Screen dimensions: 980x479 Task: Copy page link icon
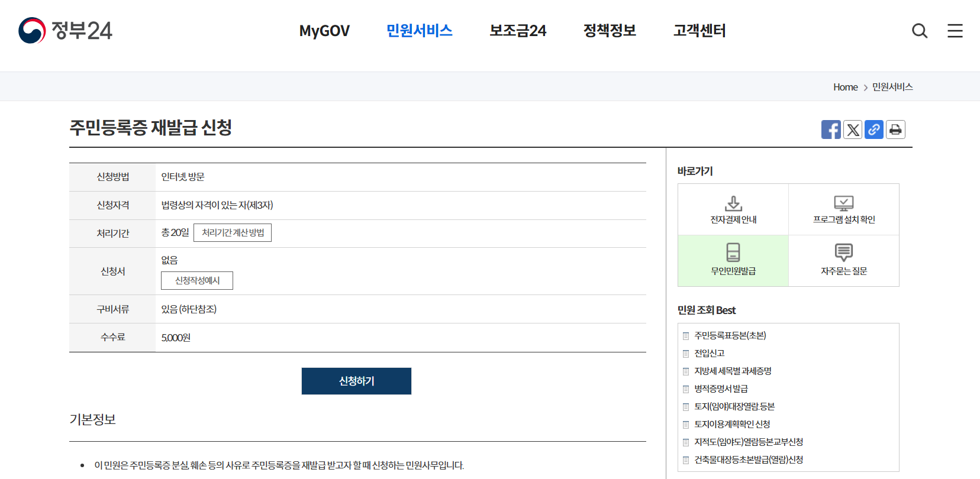coord(874,130)
